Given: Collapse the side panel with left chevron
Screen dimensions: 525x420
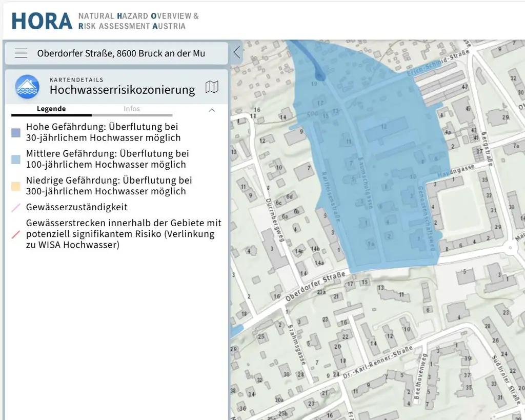Looking at the screenshot, I should coord(236,52).
